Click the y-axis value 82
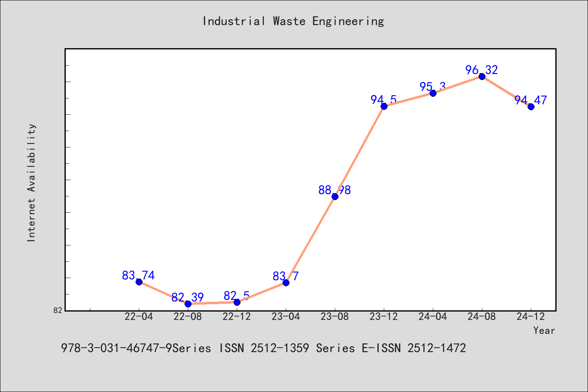 [58, 310]
